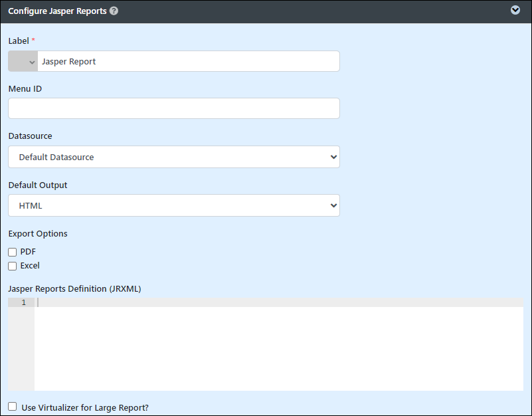Click the Jasper Reports Definition (JRXML) label

[74, 288]
